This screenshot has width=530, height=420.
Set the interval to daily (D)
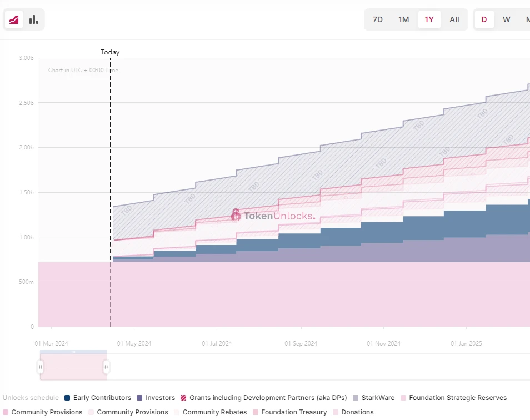coord(484,19)
